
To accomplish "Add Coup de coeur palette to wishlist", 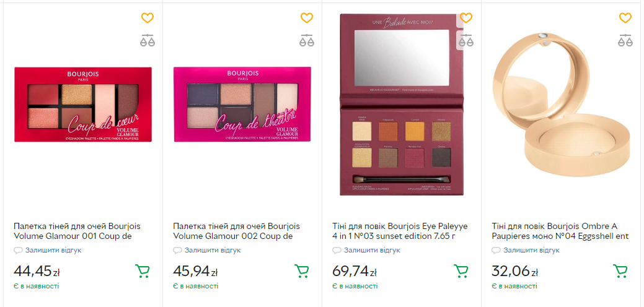I will coord(148,19).
